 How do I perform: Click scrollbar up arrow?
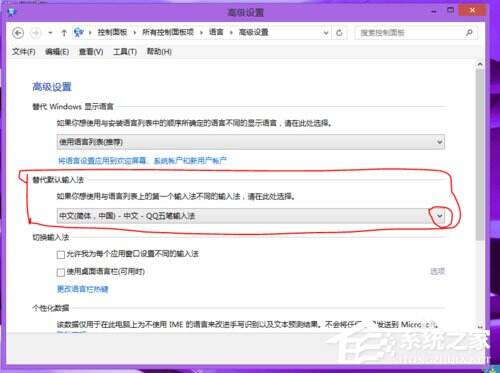pos(480,64)
